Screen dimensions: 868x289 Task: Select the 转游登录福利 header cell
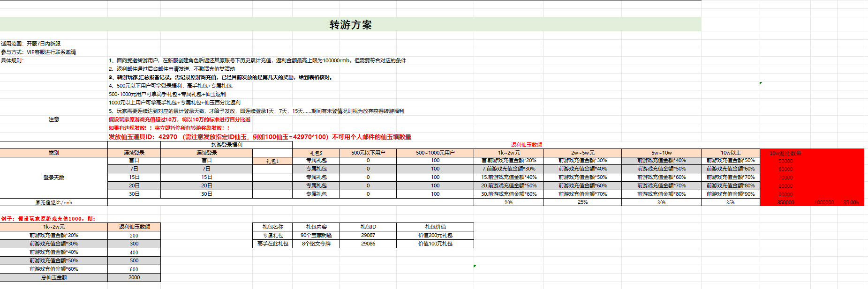click(226, 145)
